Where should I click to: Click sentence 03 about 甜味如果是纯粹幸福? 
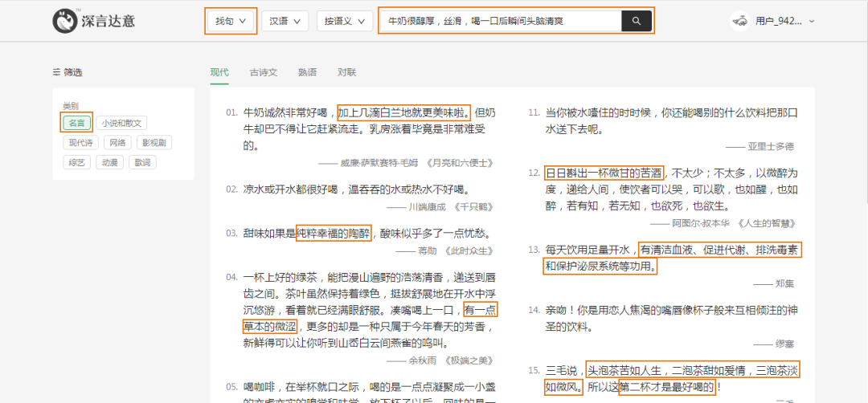367,233
